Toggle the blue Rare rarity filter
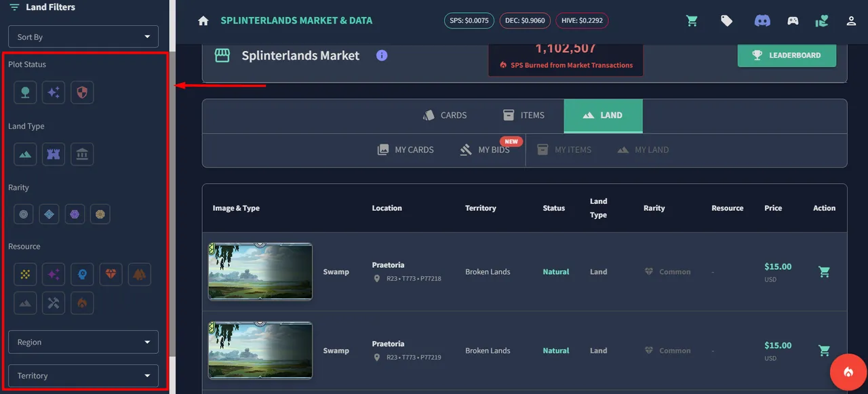Image resolution: width=868 pixels, height=394 pixels. 49,214
